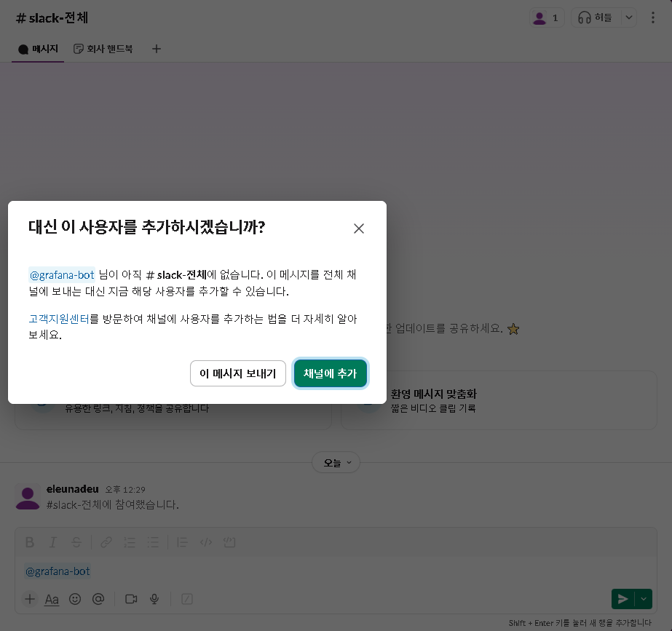Open eleunadeu user profile name

(72, 489)
